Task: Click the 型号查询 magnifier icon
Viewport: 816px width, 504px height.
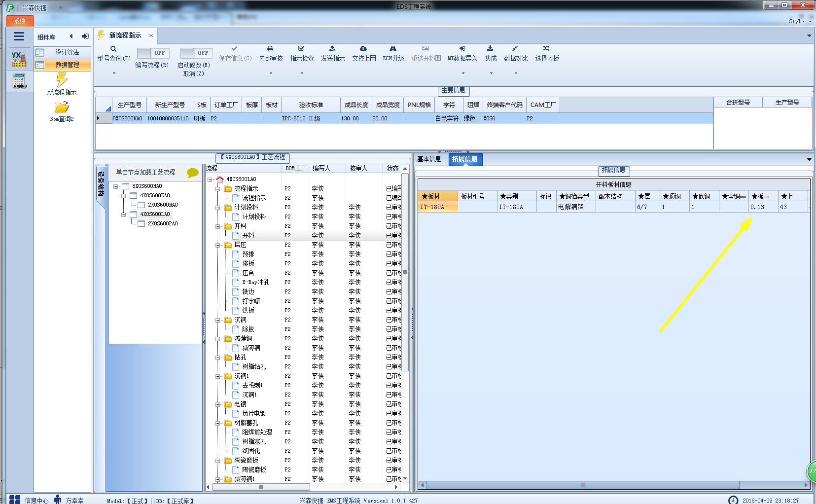Action: coord(113,49)
